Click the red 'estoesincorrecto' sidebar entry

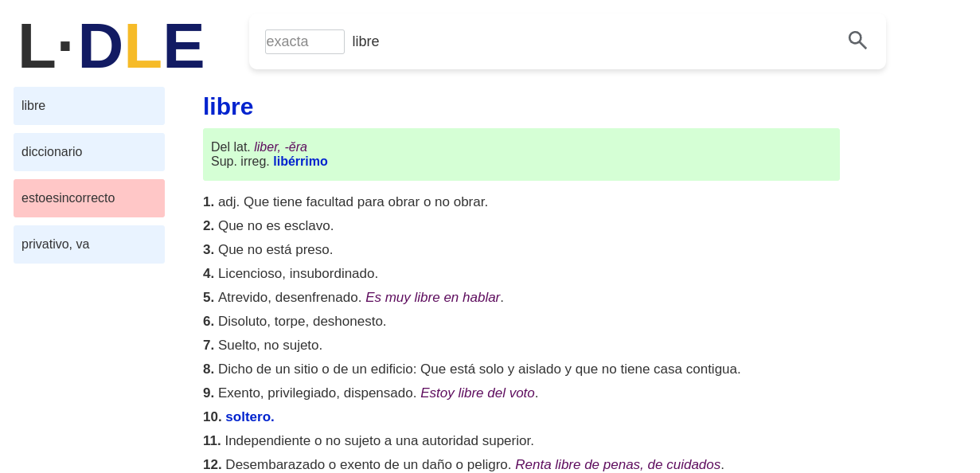pyautogui.click(x=89, y=198)
